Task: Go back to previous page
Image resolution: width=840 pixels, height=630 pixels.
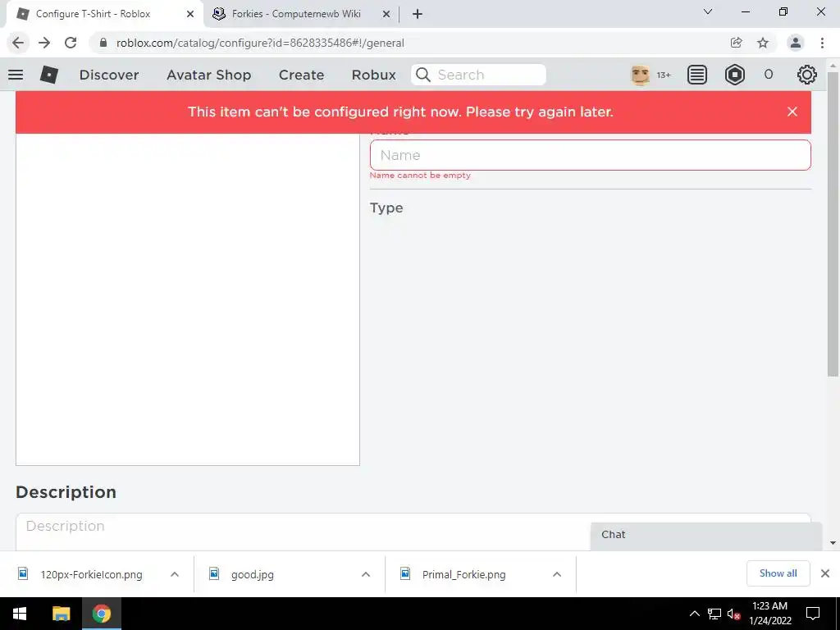Action: coord(18,43)
